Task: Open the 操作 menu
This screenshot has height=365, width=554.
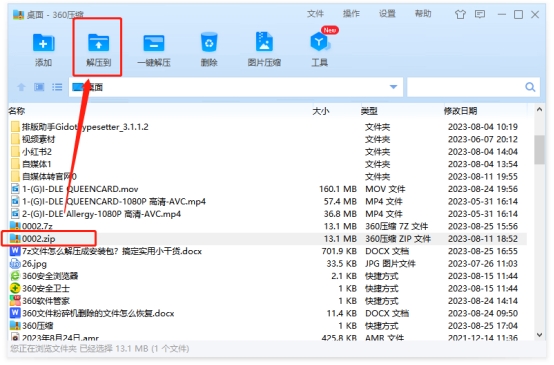Action: [351, 14]
